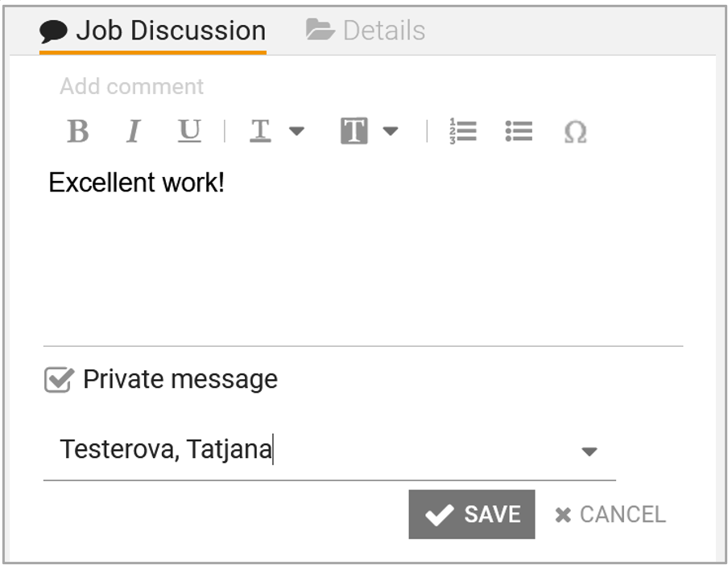The image size is (728, 565).
Task: Cancel the comment
Action: (610, 514)
